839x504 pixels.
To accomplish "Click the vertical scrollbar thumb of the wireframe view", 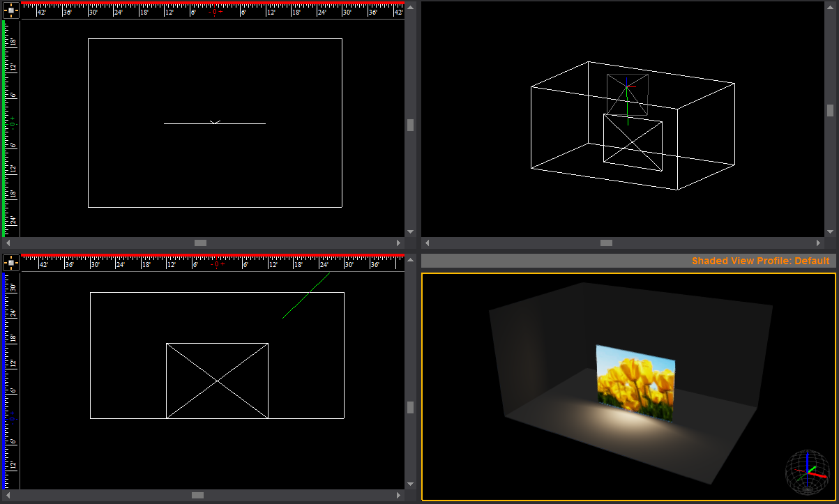I will (830, 110).
